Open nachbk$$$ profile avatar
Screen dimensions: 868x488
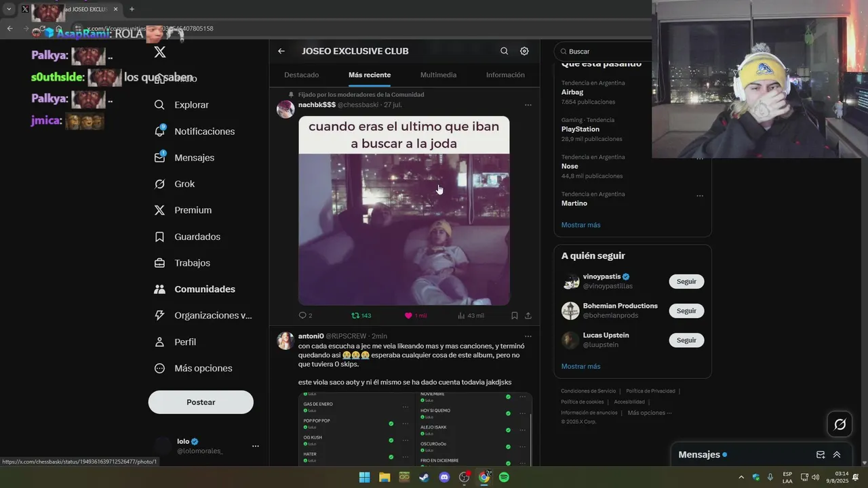click(285, 109)
